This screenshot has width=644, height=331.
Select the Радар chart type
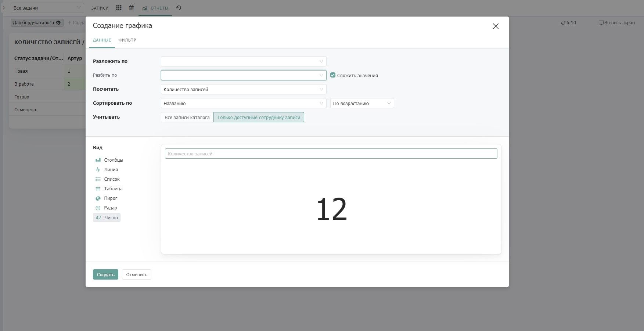click(106, 208)
